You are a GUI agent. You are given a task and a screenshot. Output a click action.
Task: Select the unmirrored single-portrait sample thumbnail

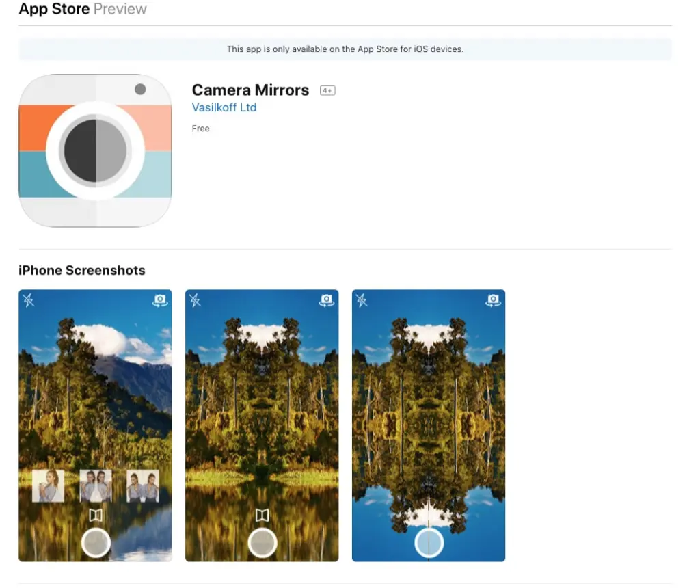pos(49,485)
